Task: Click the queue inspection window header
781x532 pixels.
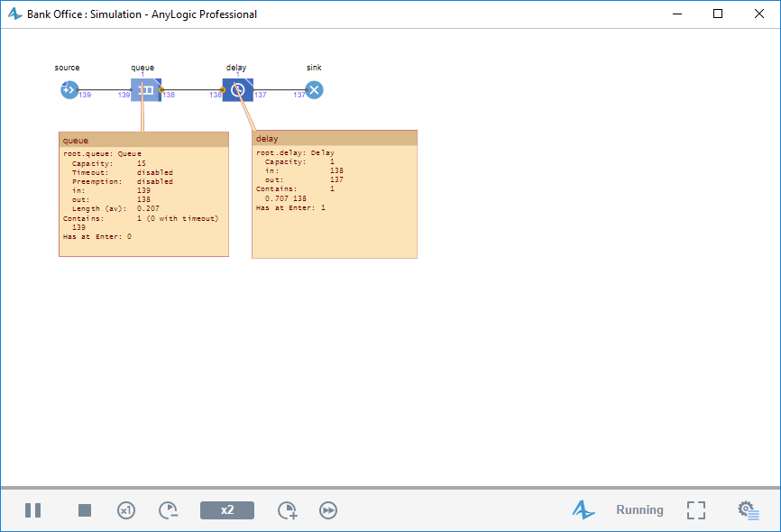Action: pos(144,140)
